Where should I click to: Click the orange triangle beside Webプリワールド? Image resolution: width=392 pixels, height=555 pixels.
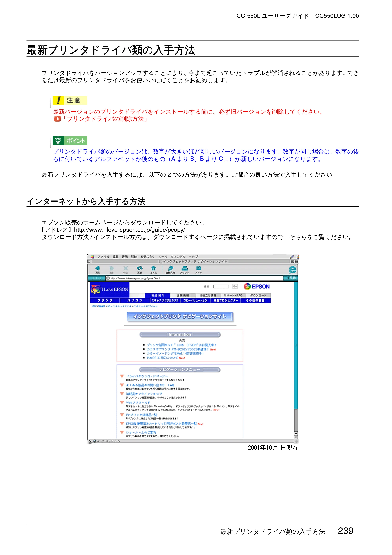tap(122, 402)
